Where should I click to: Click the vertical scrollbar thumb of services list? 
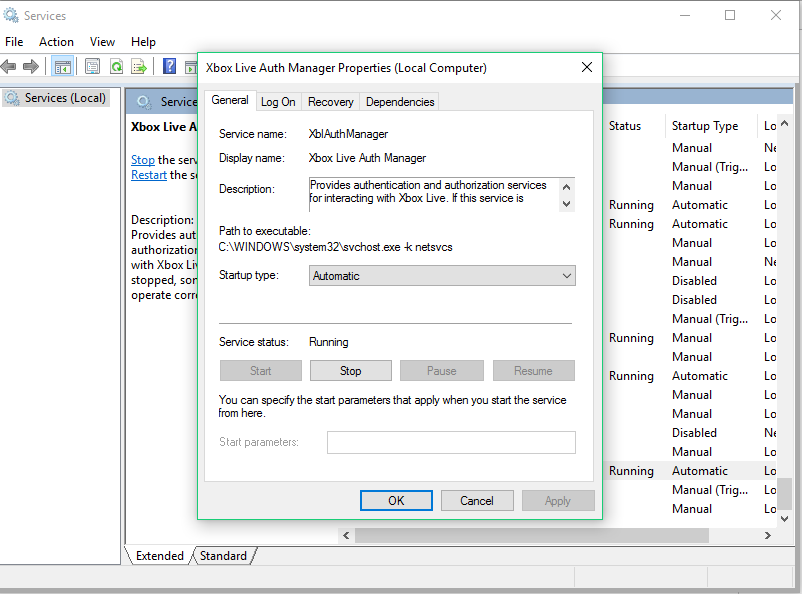point(785,494)
